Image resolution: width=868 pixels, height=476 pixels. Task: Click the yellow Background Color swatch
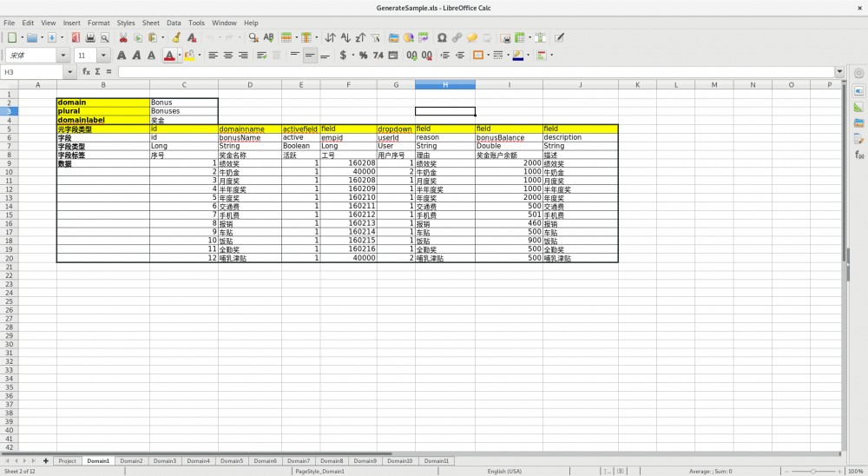[x=189, y=55]
